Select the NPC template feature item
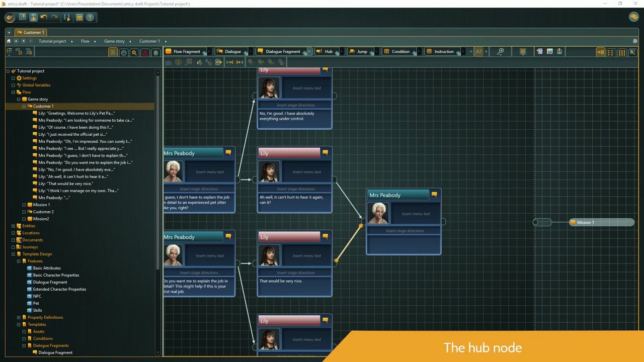644x362 pixels. click(37, 296)
